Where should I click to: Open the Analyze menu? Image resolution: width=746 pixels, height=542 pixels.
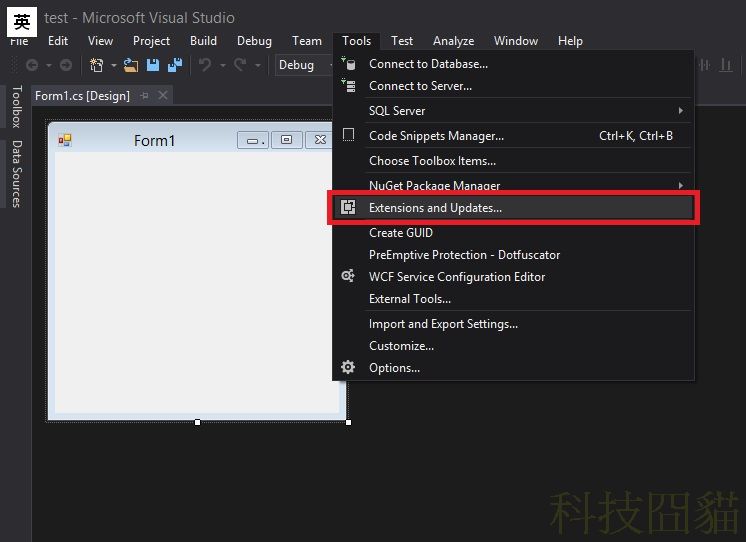(453, 41)
